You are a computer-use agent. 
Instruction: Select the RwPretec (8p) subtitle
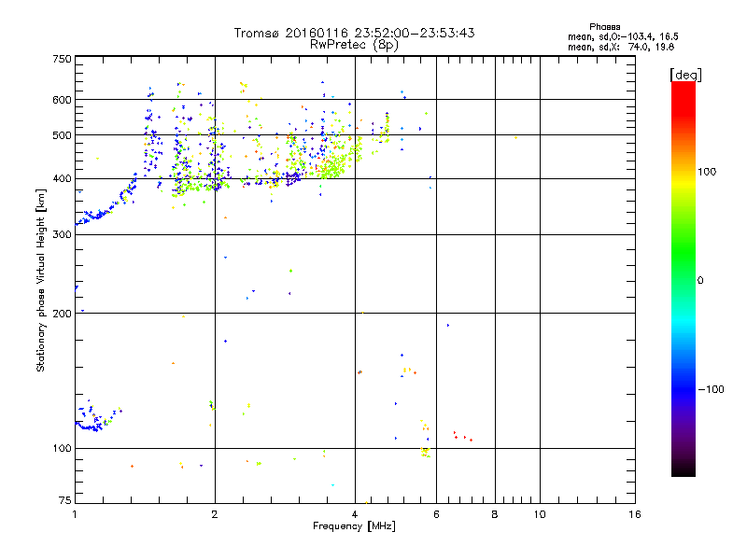354,44
